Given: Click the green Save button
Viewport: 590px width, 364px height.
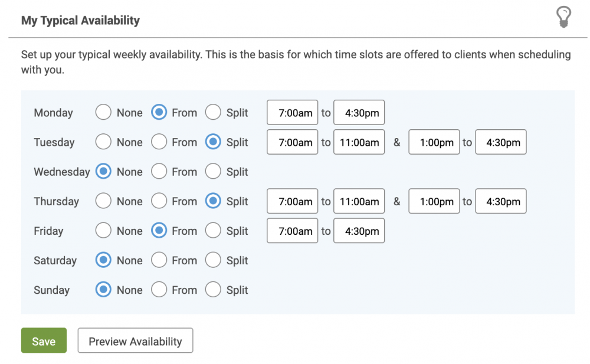Looking at the screenshot, I should pos(44,340).
